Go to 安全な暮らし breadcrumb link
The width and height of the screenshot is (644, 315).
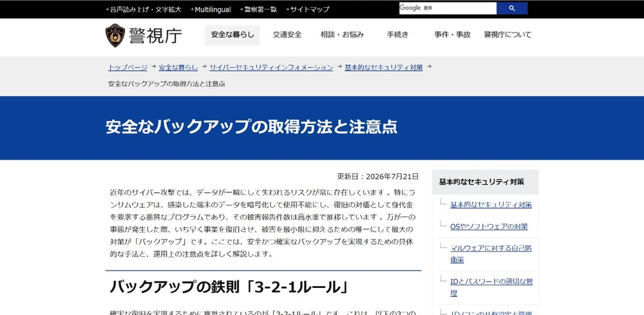tap(178, 68)
